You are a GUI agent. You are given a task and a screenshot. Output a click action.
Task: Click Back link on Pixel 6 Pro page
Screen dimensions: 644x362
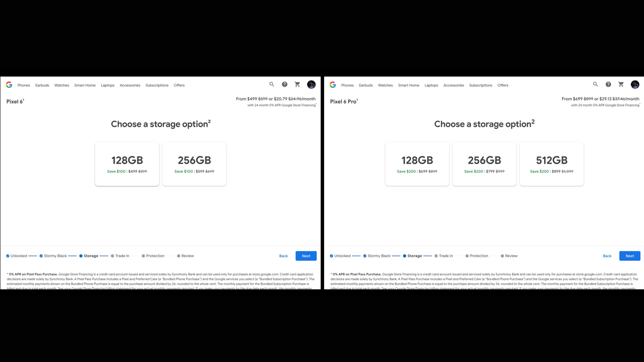pos(607,256)
